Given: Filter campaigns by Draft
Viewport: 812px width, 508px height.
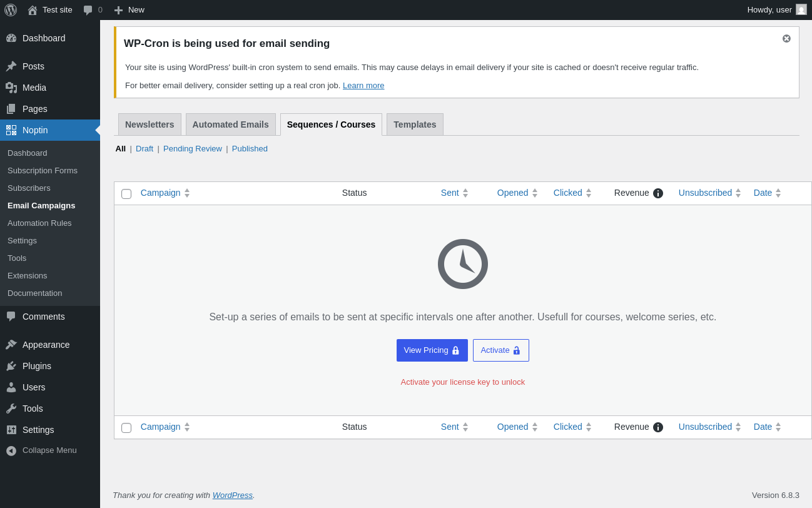Looking at the screenshot, I should point(145,149).
